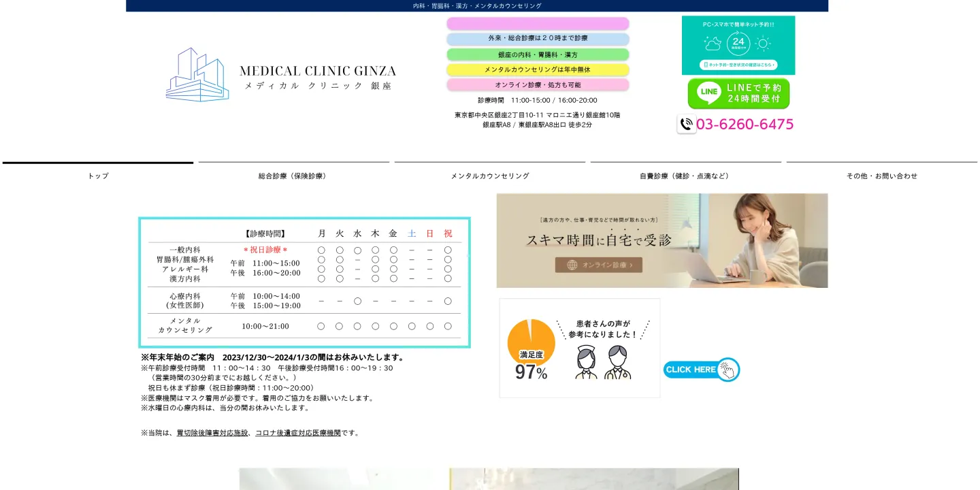Open 自費診療（健診・点滴など） navigation item
This screenshot has height=490, width=980.
pyautogui.click(x=684, y=176)
